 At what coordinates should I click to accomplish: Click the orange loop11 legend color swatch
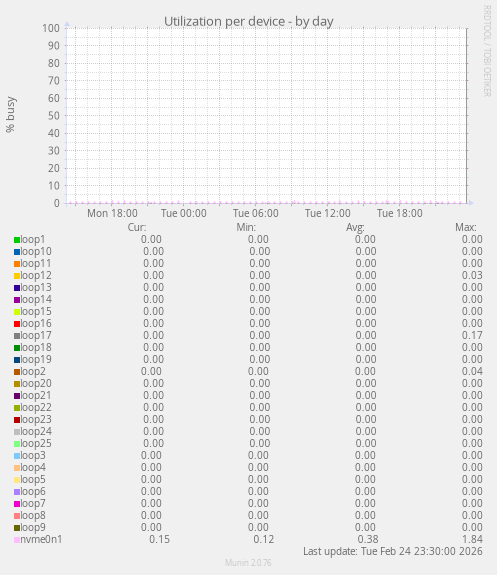(x=17, y=264)
